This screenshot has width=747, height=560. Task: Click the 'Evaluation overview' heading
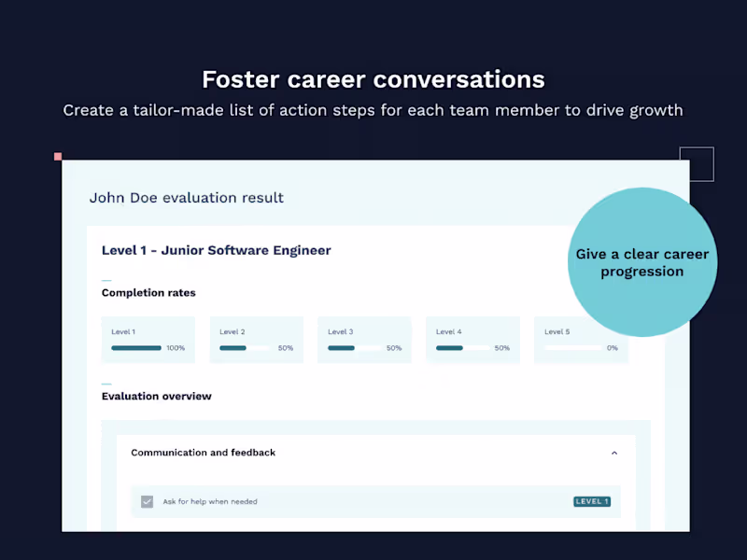pos(156,396)
